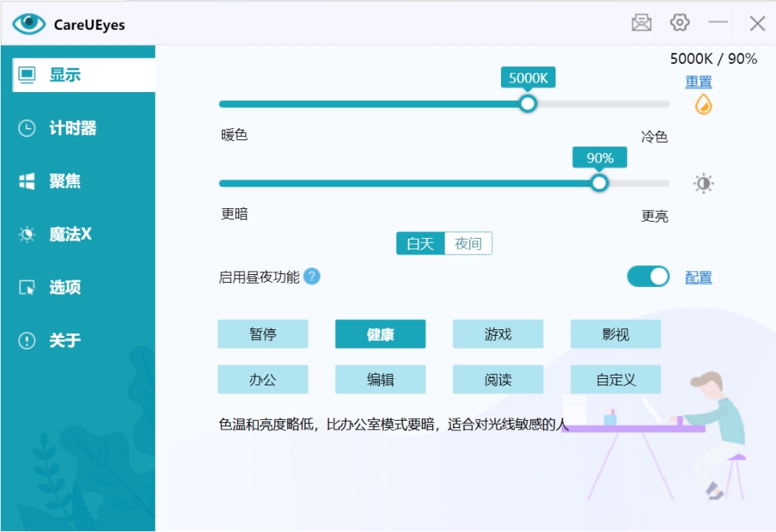The height and width of the screenshot is (532, 776).
Task: Select the 夜间 night mode option
Action: click(x=468, y=244)
